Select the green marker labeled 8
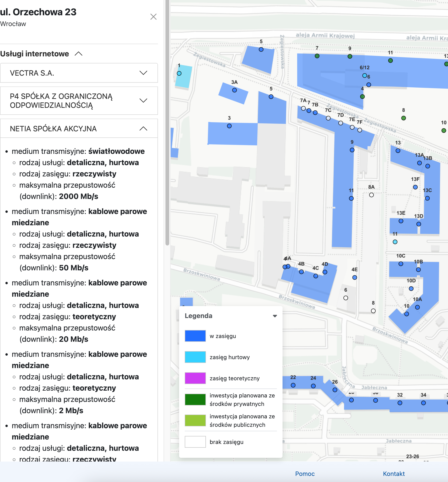Image resolution: width=448 pixels, height=482 pixels. [403, 118]
